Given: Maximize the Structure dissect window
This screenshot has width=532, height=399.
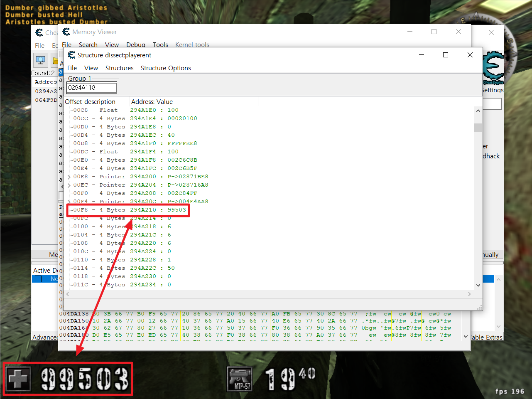Looking at the screenshot, I should pyautogui.click(x=446, y=55).
